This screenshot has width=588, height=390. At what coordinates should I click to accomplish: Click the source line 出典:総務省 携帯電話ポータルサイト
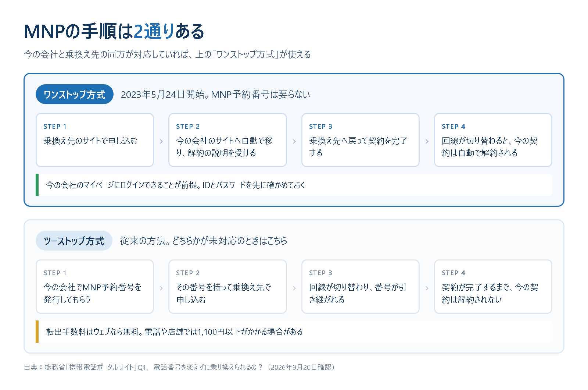pos(179,367)
